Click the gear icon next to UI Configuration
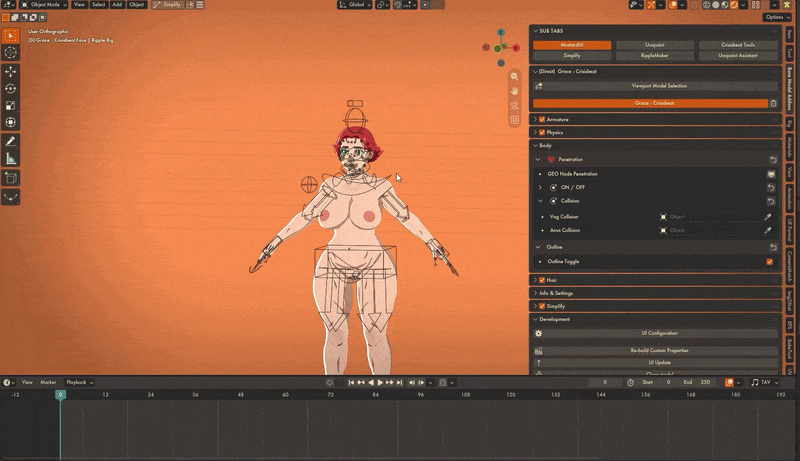 pyautogui.click(x=538, y=334)
